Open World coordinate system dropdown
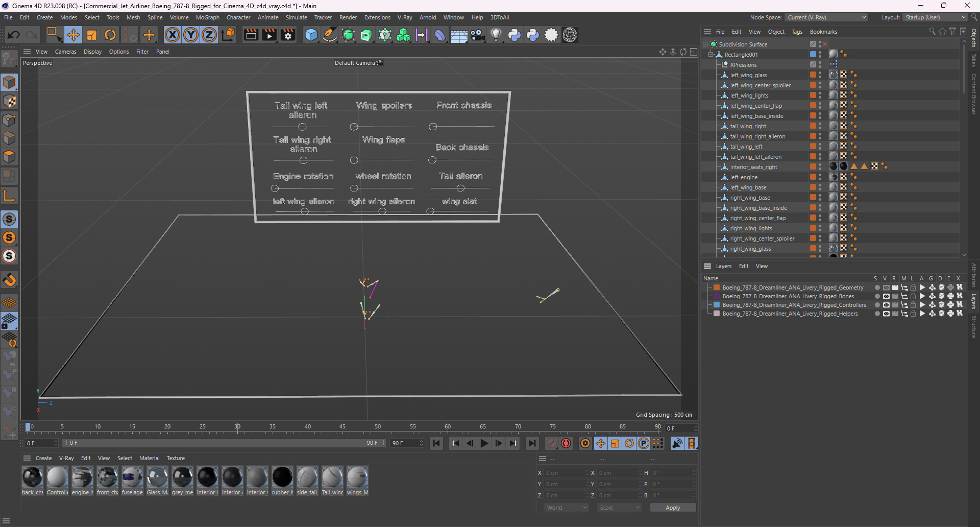The height and width of the screenshot is (527, 980). coord(566,508)
